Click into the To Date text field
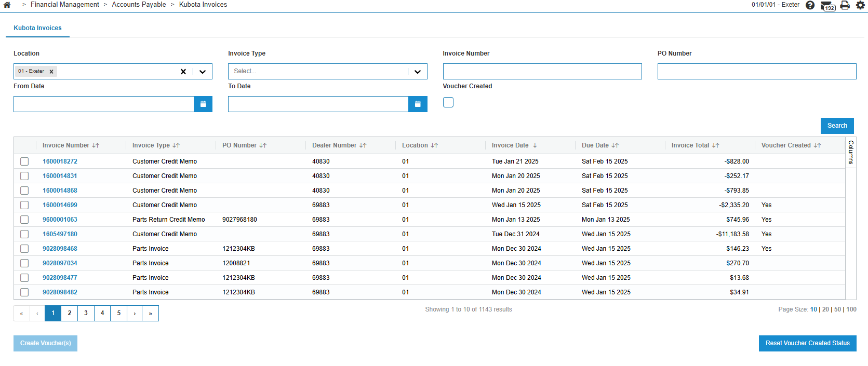 (318, 104)
